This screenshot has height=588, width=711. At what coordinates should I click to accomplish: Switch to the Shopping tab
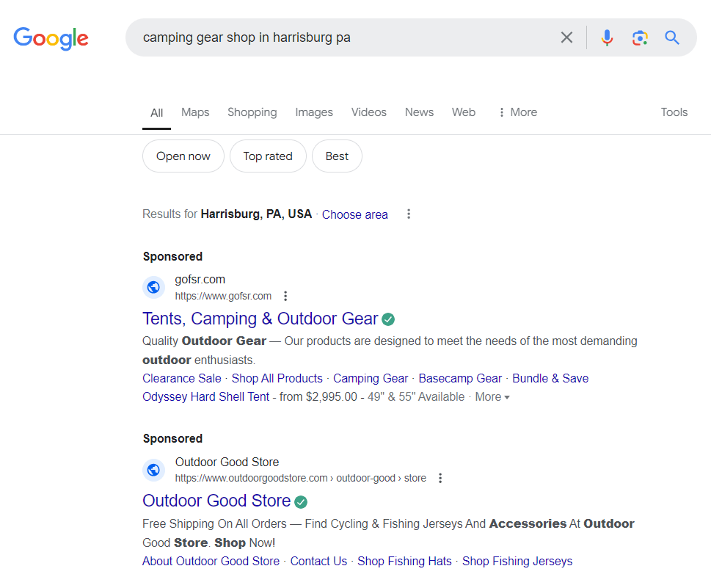[252, 112]
